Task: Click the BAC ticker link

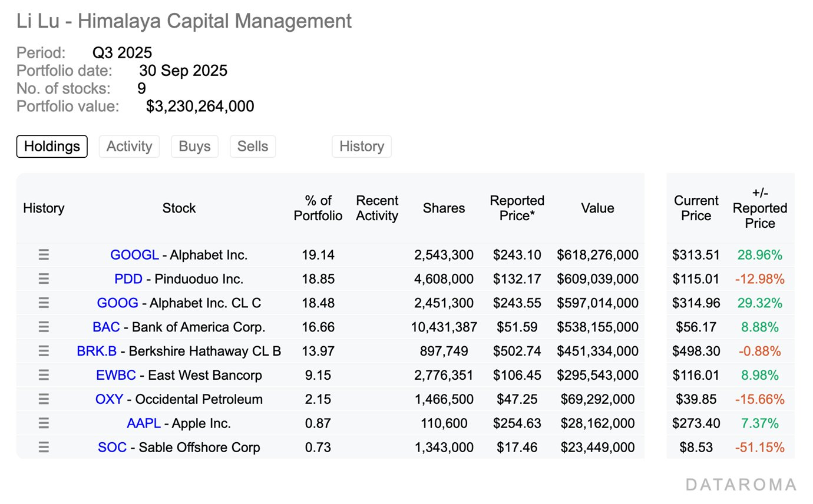Action: pyautogui.click(x=106, y=327)
